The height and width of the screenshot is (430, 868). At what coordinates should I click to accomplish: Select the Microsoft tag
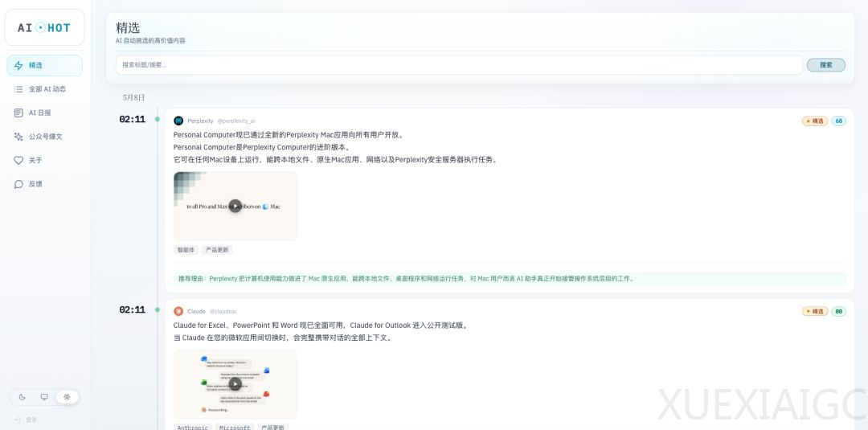click(x=235, y=428)
